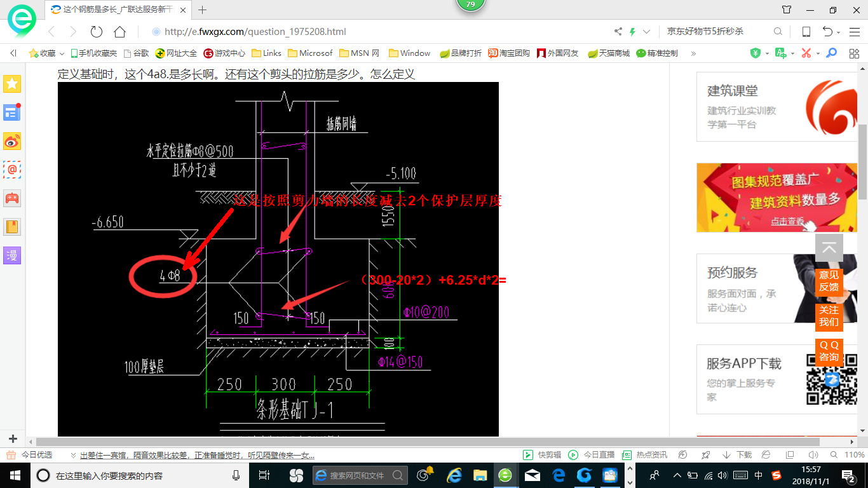Open 外国网友 bookmark
The width and height of the screenshot is (868, 488).
point(557,53)
